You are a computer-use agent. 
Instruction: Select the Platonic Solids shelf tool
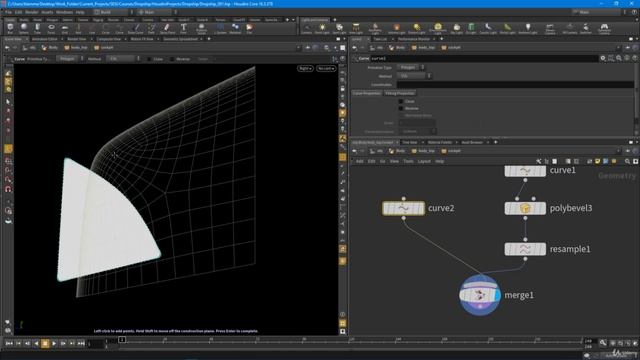click(201, 29)
